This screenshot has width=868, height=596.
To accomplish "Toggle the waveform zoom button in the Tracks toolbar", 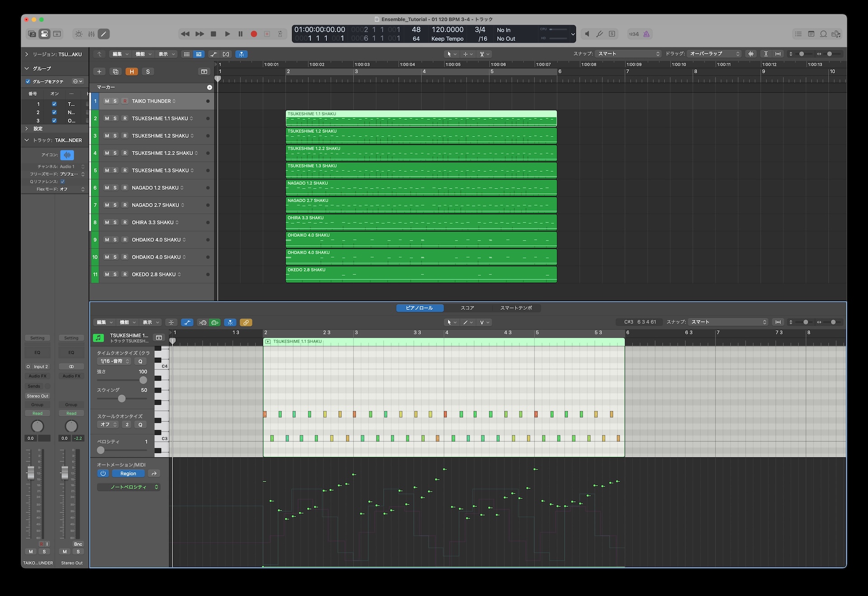I will [x=751, y=54].
